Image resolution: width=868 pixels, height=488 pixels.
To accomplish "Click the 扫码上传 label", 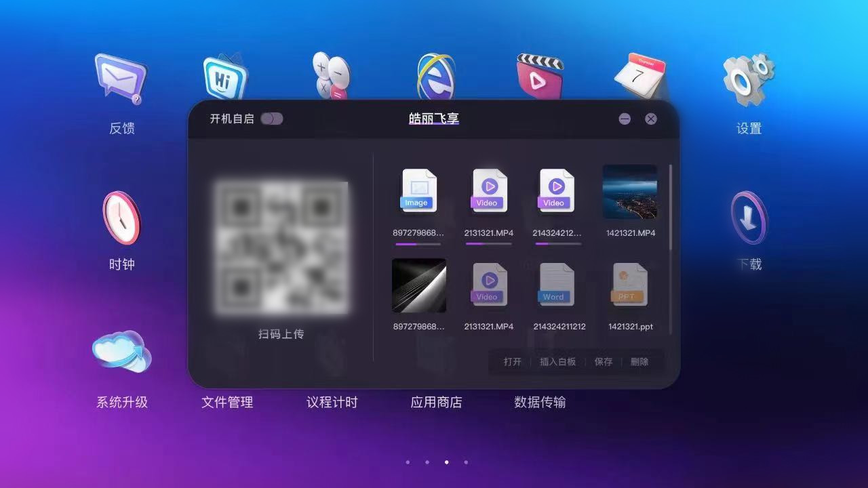I will 281,334.
